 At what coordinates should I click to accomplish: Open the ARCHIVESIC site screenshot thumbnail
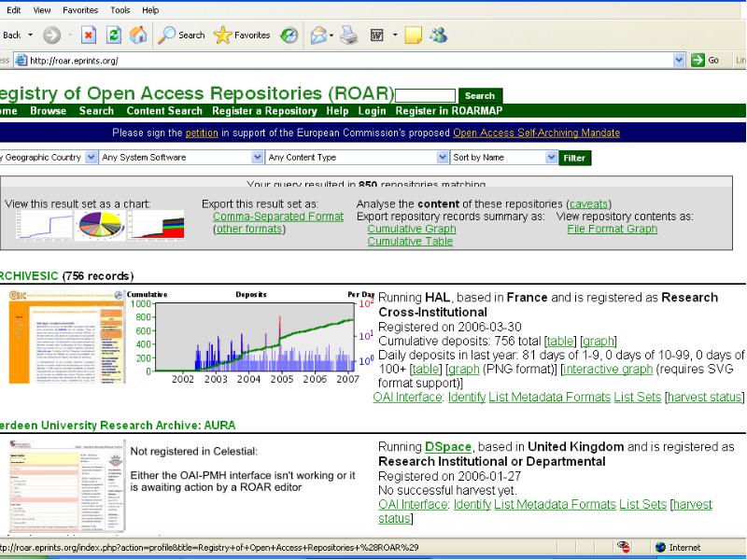click(x=66, y=337)
